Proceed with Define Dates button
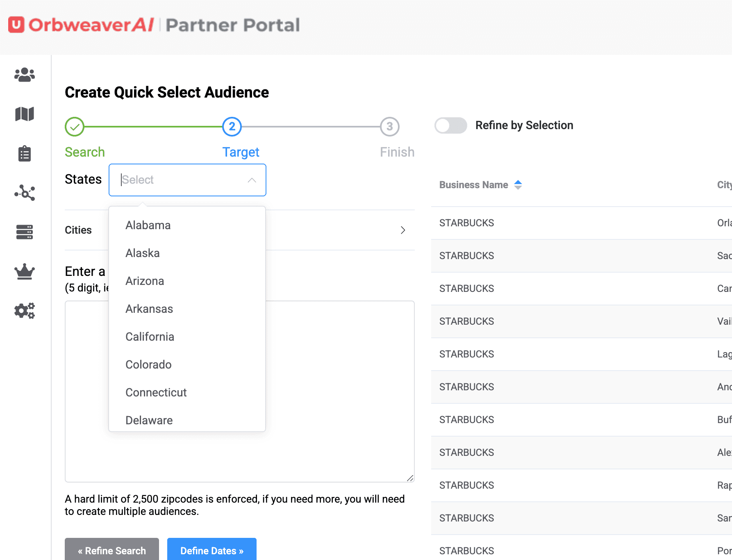Screen dimensions: 732x560 coord(212,549)
